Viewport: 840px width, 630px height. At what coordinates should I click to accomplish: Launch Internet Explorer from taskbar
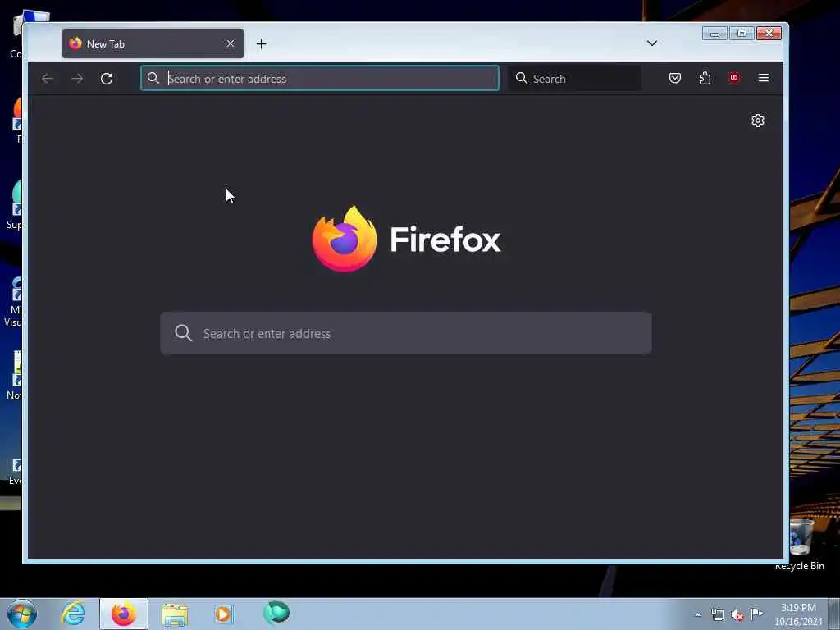click(73, 614)
